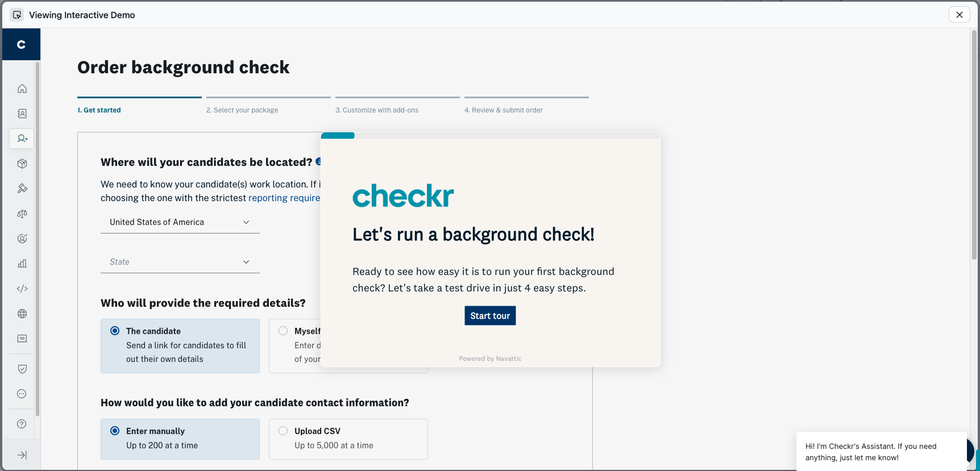Click the sidebar vertical scrollbar

click(x=38, y=239)
